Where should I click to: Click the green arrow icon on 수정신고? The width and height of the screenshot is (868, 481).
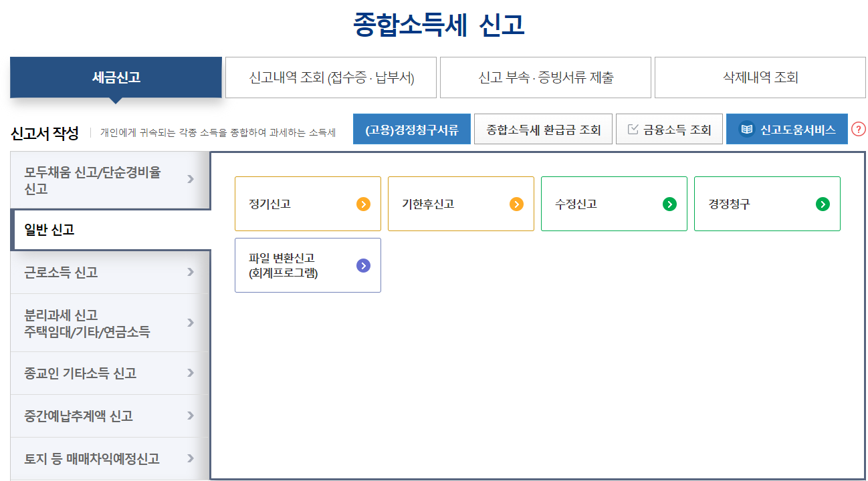[x=668, y=204]
